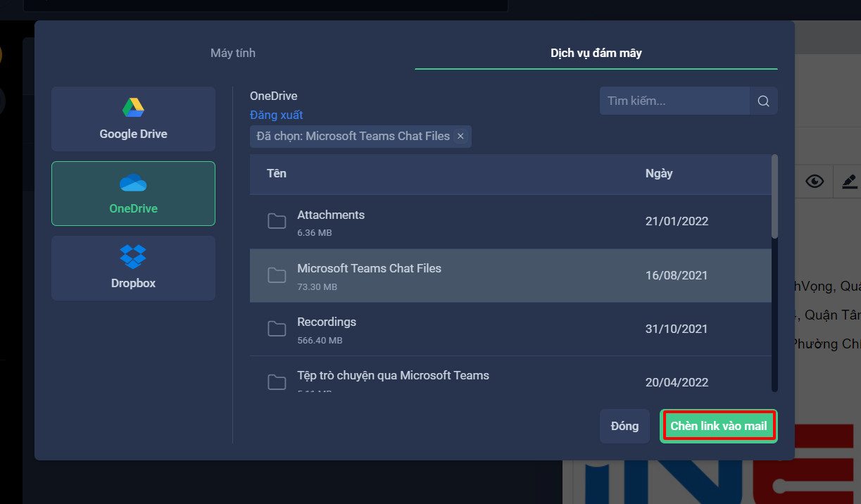Click the Đăng xuất logout link
Screen dimensions: 861x504
[x=276, y=115]
